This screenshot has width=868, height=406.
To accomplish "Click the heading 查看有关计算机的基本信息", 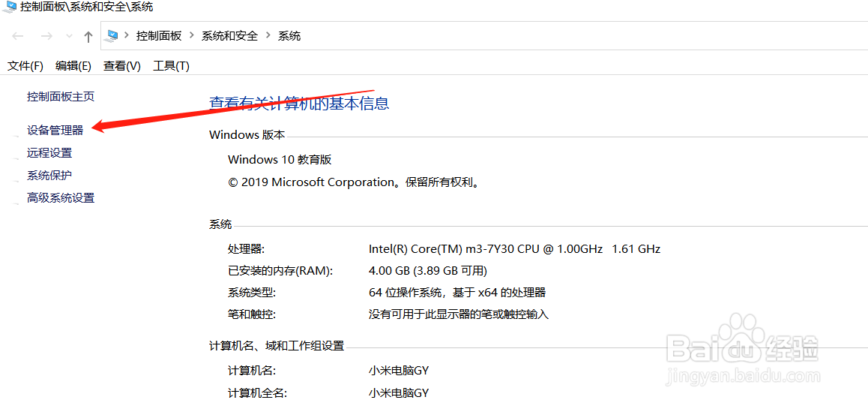I will [299, 103].
